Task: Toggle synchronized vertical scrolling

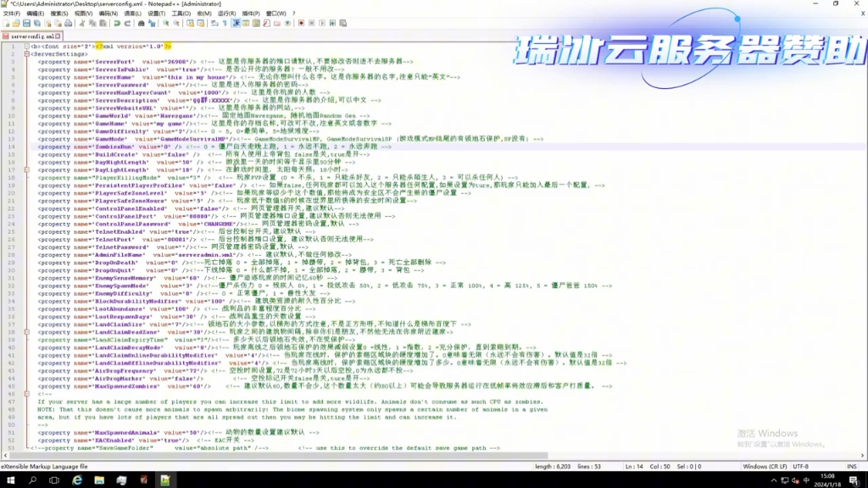Action: (191, 23)
